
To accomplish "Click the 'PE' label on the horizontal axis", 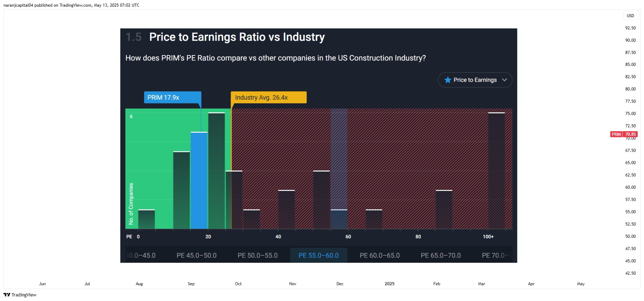I will [129, 237].
